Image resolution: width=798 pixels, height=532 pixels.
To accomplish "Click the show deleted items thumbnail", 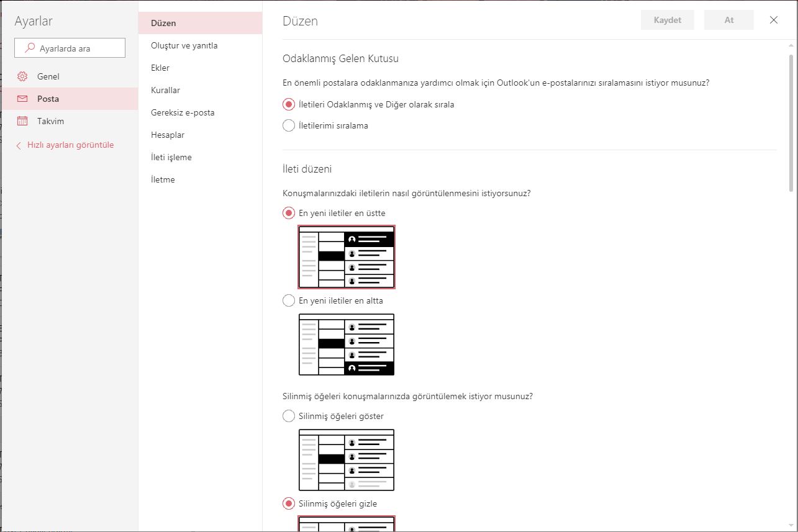I will [x=347, y=460].
